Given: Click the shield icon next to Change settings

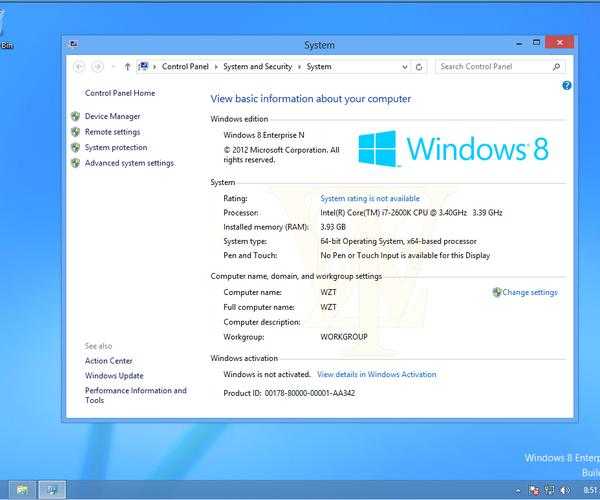Looking at the screenshot, I should pyautogui.click(x=497, y=292).
